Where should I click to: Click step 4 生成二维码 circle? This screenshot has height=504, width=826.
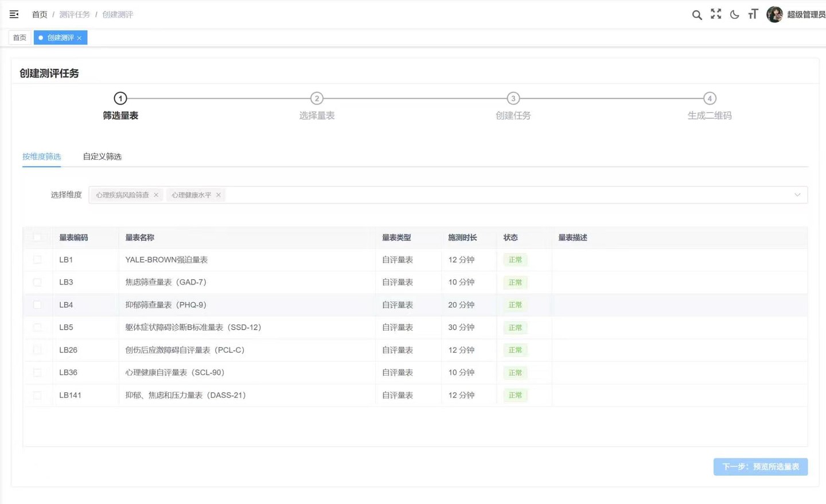[x=710, y=99]
